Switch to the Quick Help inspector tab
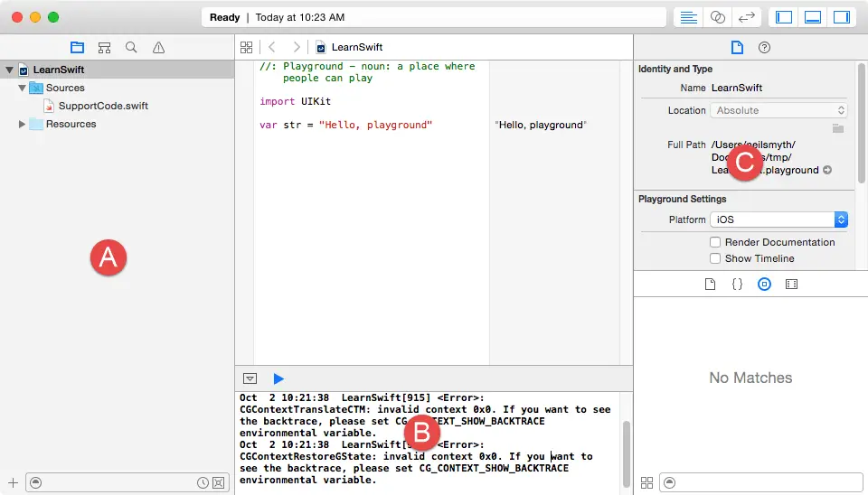868x495 pixels. pyautogui.click(x=764, y=47)
